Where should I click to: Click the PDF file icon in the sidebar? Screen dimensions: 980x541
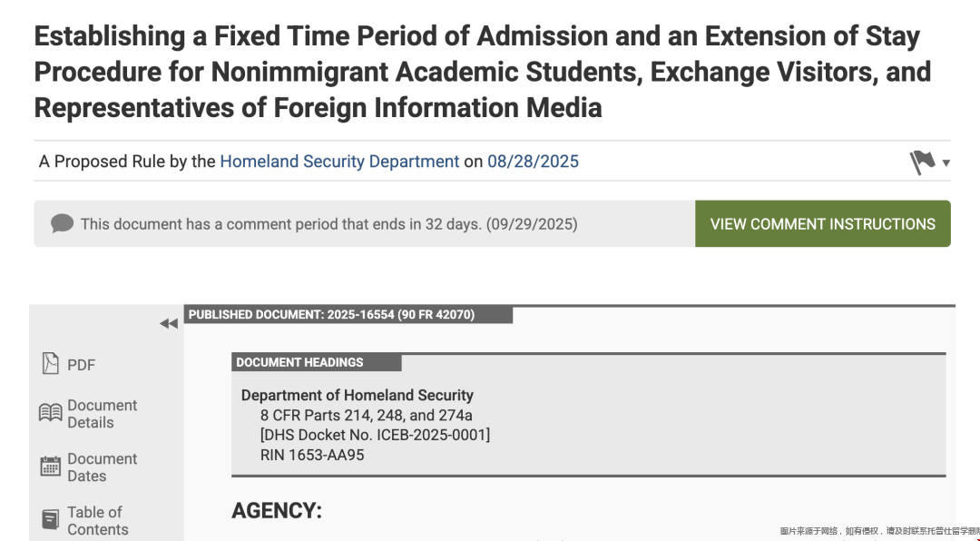pyautogui.click(x=51, y=364)
